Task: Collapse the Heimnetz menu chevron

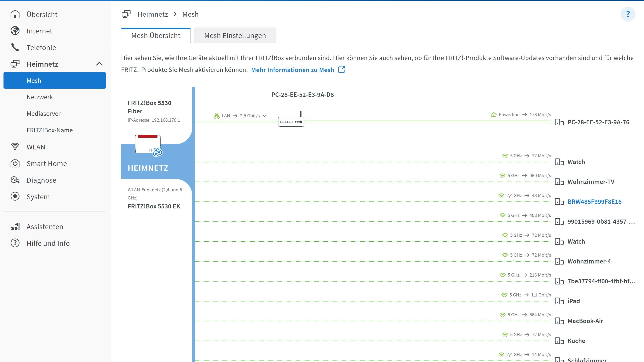Action: 99,64
